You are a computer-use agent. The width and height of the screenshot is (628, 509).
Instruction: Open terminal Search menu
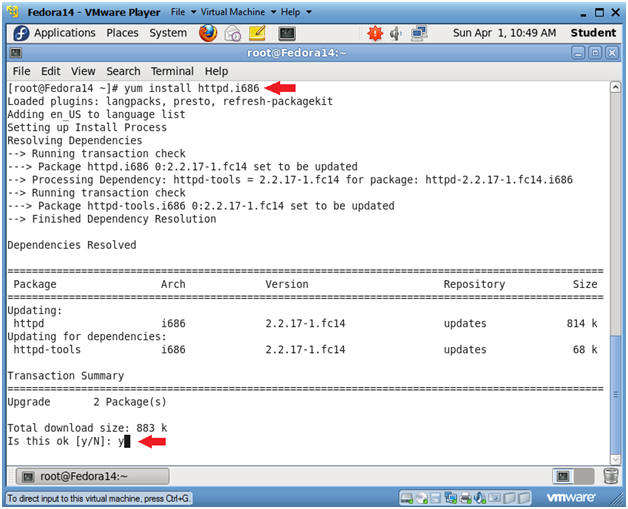(x=123, y=71)
